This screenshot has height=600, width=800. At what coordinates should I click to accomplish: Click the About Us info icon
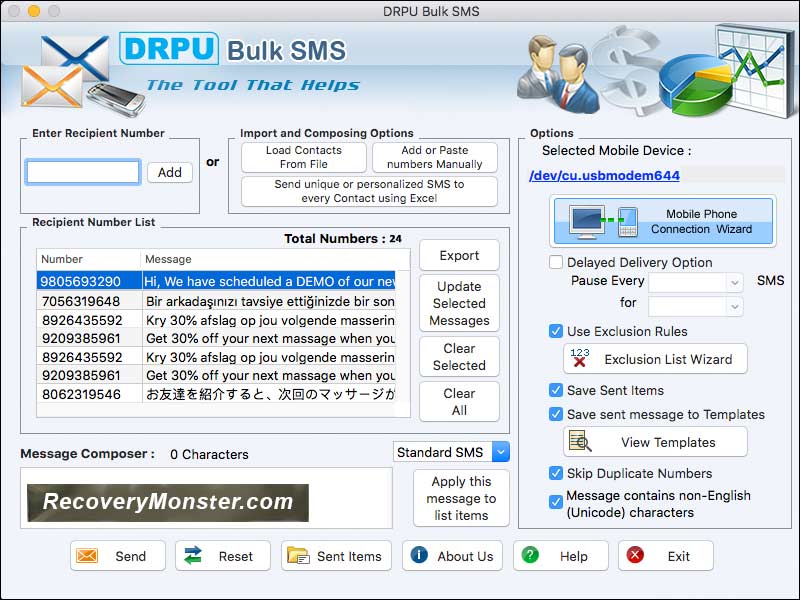click(418, 556)
